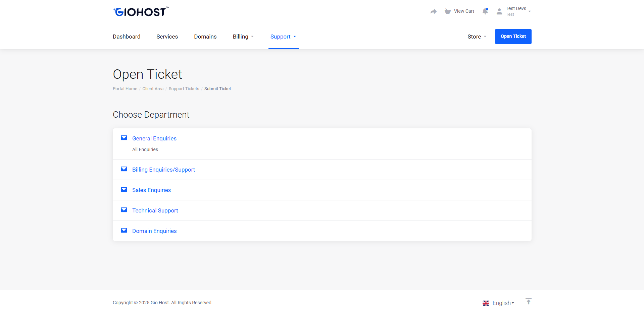This screenshot has height=313, width=644.
Task: Click envelope icon beside Technical Support
Action: pos(124,210)
